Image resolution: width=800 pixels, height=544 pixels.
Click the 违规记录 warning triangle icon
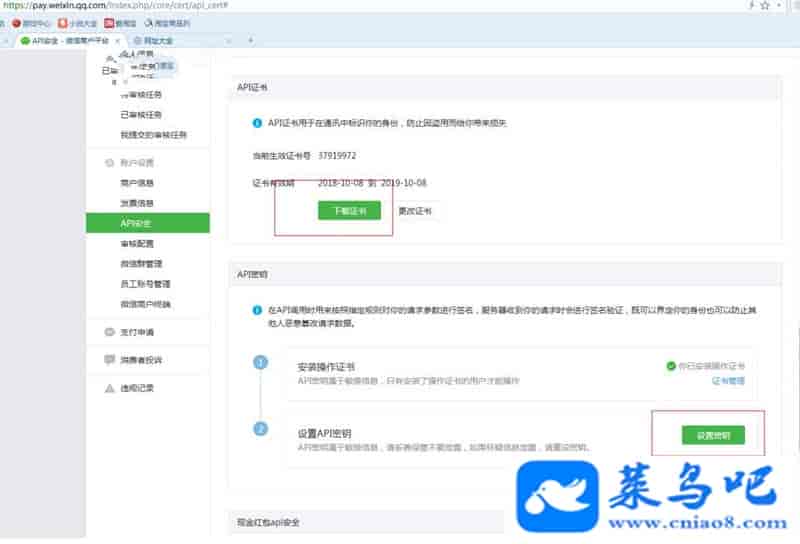pos(110,388)
